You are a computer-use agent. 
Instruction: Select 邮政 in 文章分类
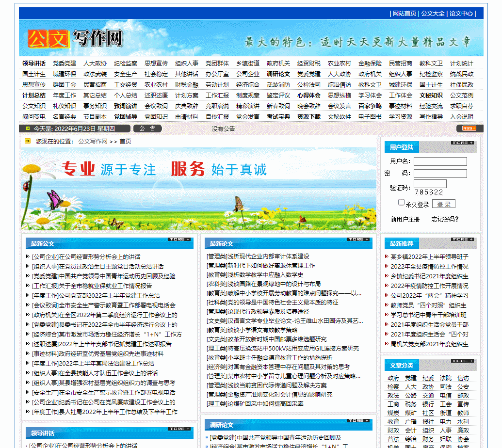point(463,396)
